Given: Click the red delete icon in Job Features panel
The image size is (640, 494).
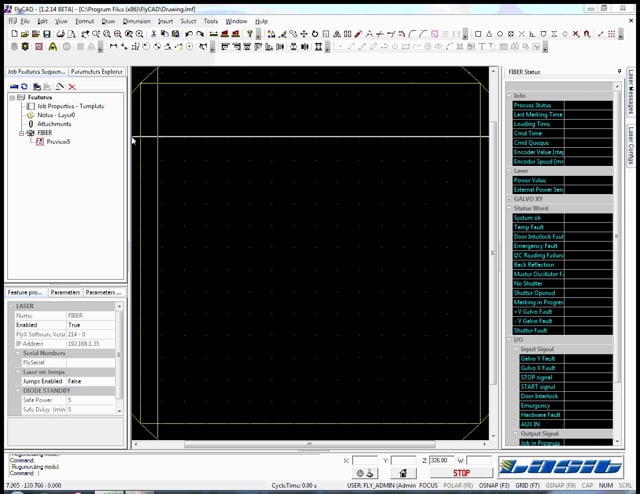Looking at the screenshot, I should pyautogui.click(x=72, y=87).
